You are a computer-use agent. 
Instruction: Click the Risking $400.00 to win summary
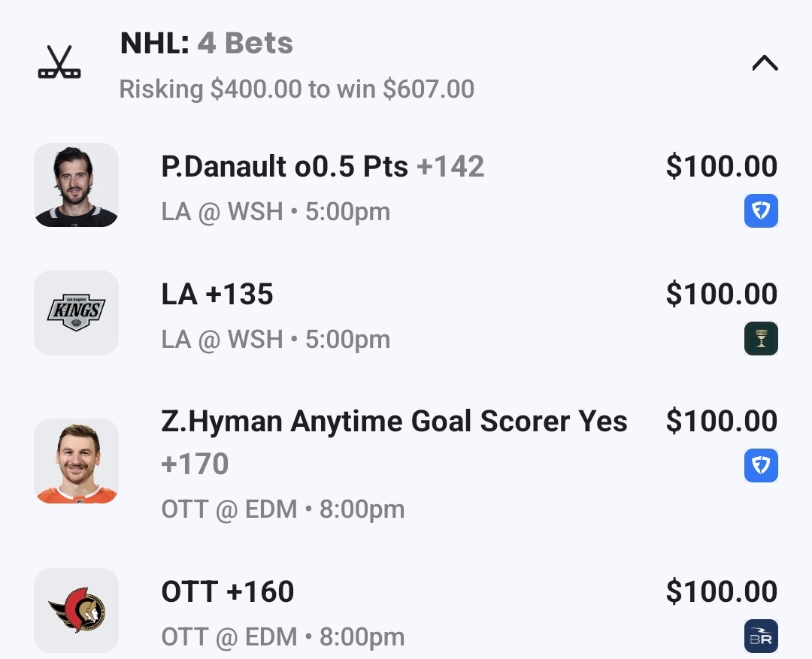click(297, 89)
